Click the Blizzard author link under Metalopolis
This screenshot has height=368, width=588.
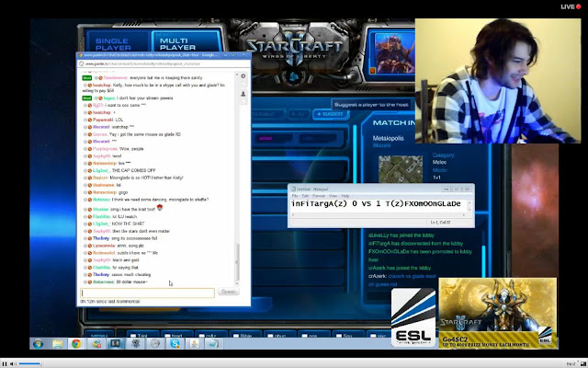[x=381, y=145]
